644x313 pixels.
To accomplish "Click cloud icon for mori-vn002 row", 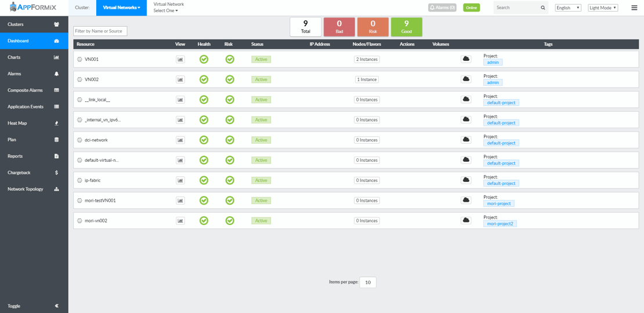I will click(466, 220).
